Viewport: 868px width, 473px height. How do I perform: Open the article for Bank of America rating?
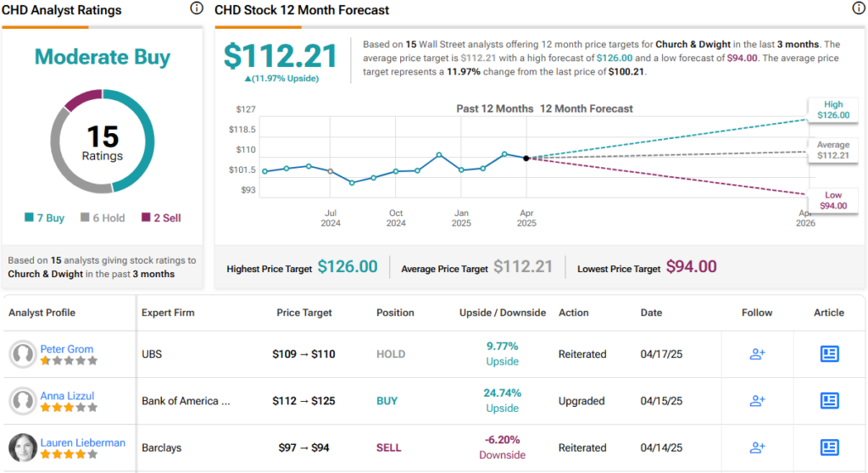(x=829, y=401)
